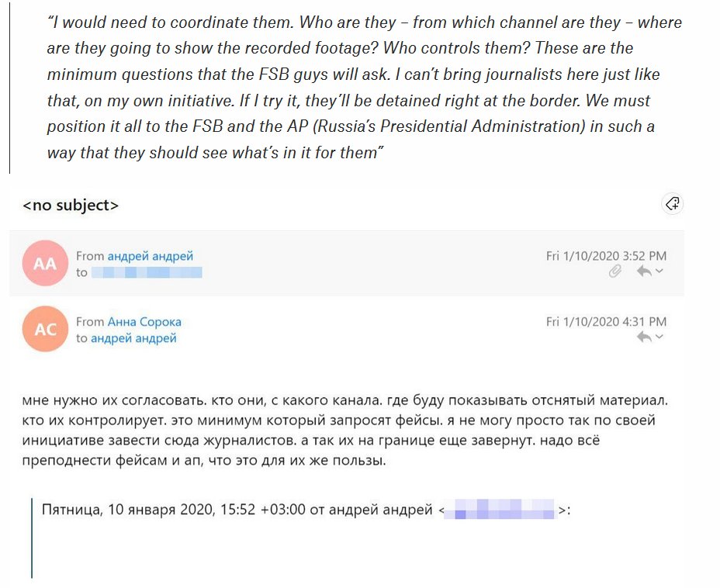This screenshot has height=588, width=720.
Task: Open sender андрей андрей in first message
Action: [151, 256]
